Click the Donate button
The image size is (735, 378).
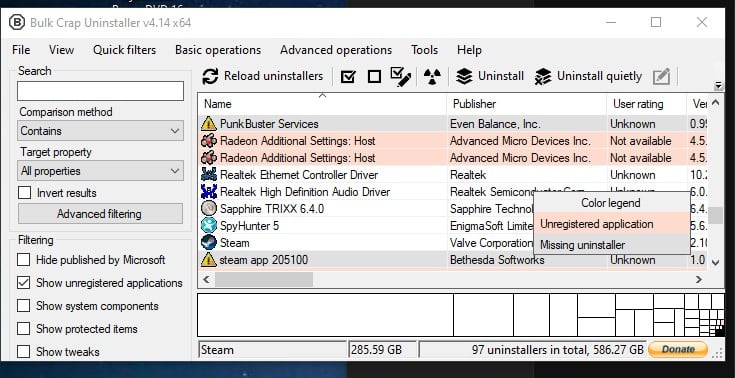tap(678, 349)
